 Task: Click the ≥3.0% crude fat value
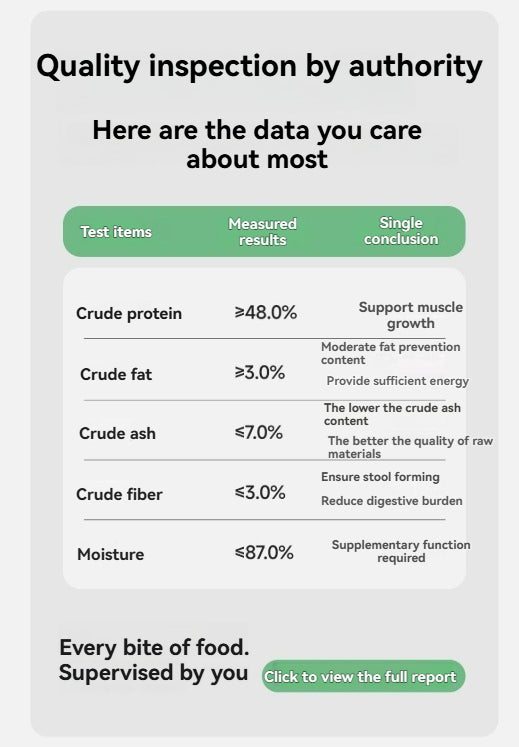260,372
